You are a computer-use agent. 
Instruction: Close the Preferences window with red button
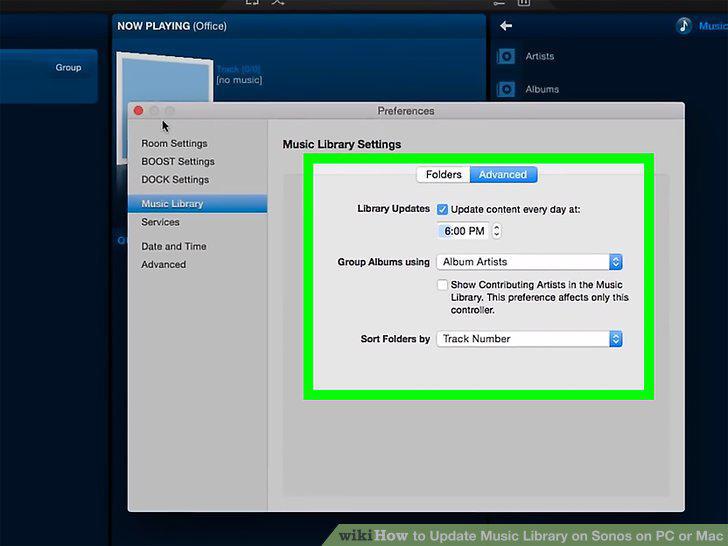point(138,110)
